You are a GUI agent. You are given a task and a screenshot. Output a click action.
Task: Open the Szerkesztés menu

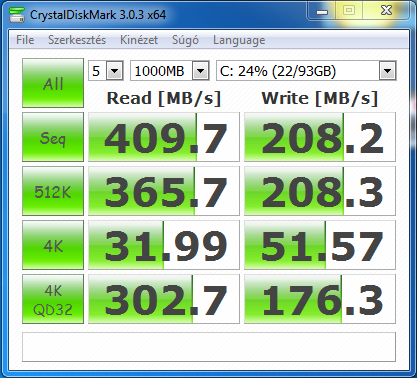(77, 40)
